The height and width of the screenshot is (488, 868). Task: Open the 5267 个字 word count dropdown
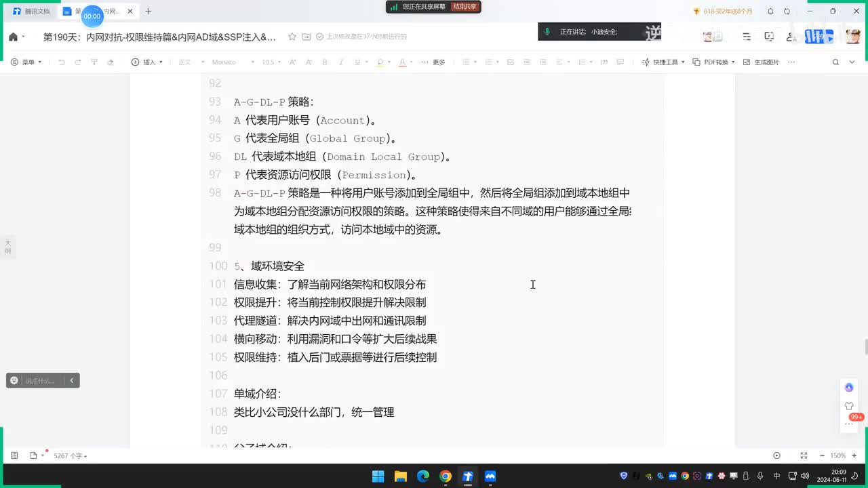pos(70,456)
